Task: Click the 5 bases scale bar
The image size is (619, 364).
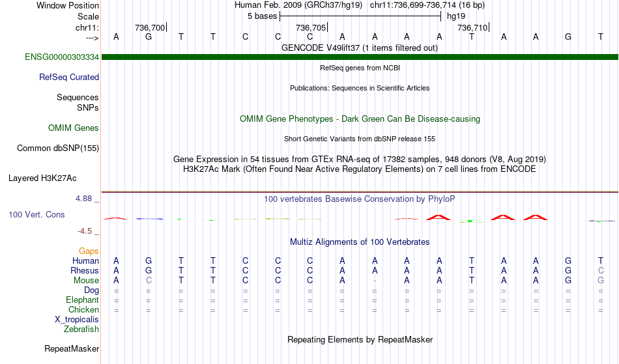Action: [360, 16]
